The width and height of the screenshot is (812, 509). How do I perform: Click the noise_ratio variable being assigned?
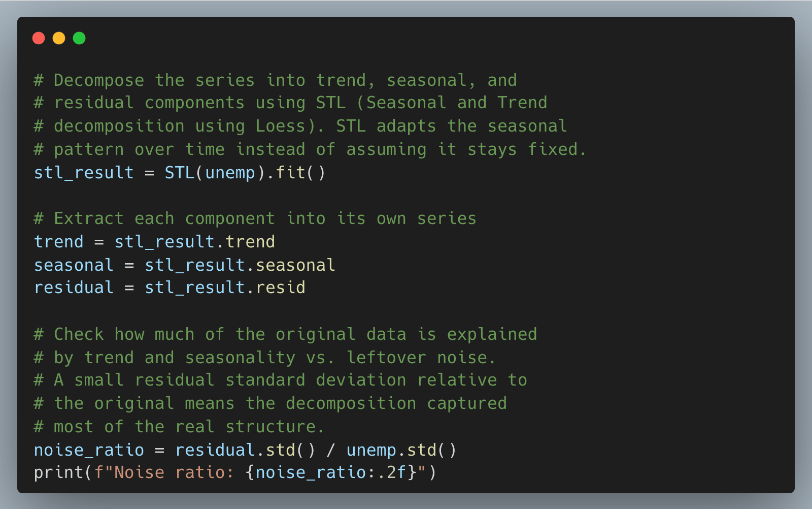coord(89,450)
